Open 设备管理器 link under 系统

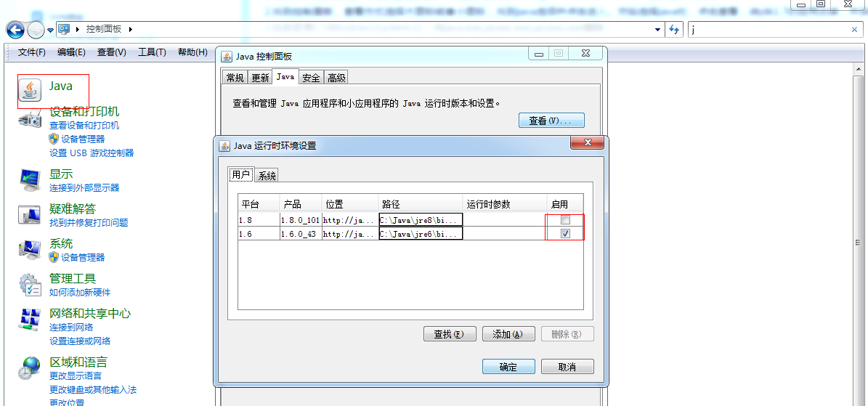83,258
